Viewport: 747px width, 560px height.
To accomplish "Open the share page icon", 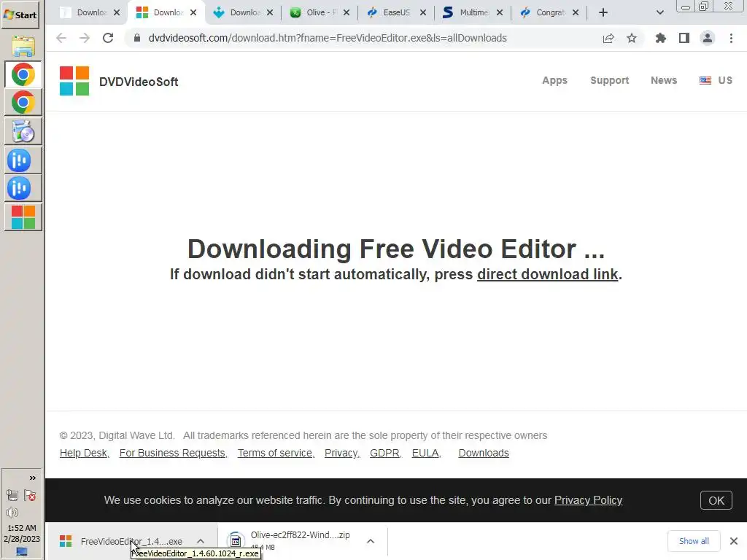I will point(608,38).
